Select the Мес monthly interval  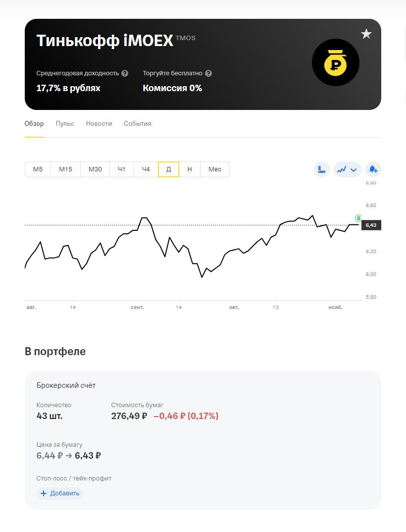point(215,169)
